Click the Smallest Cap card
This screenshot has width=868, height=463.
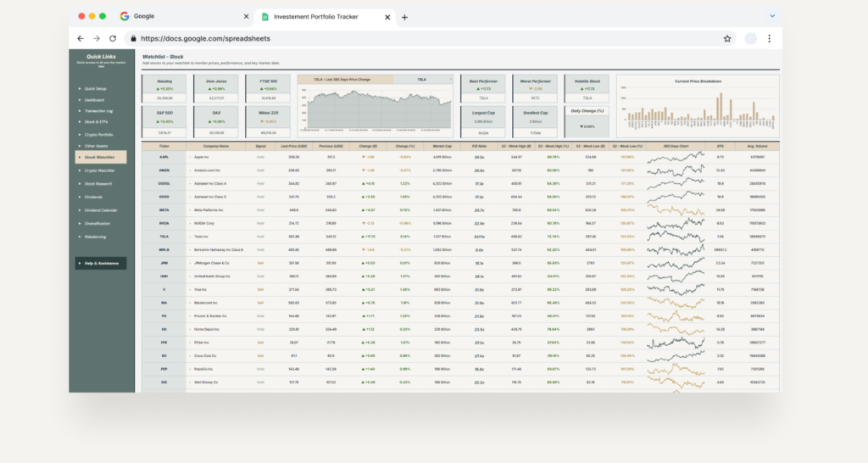pyautogui.click(x=535, y=122)
